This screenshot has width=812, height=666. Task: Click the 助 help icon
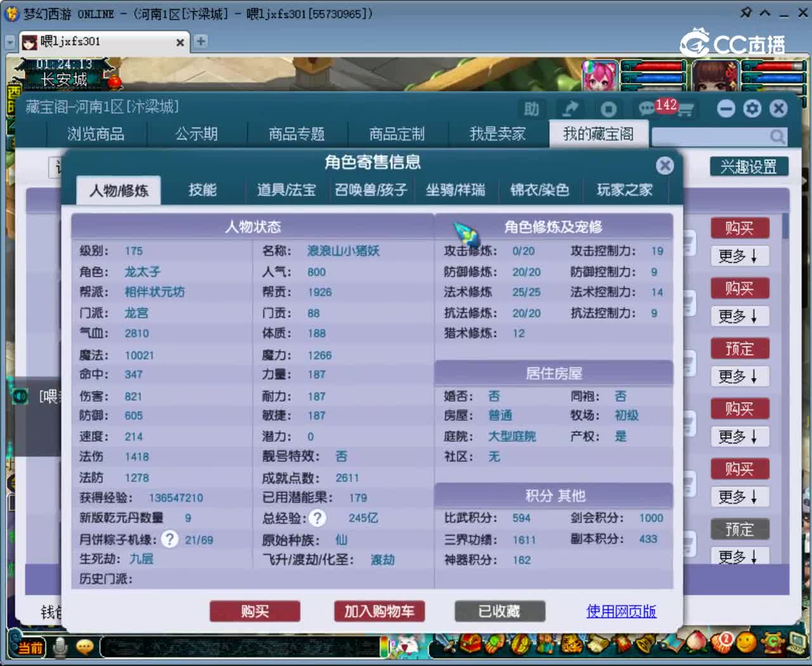coord(532,109)
